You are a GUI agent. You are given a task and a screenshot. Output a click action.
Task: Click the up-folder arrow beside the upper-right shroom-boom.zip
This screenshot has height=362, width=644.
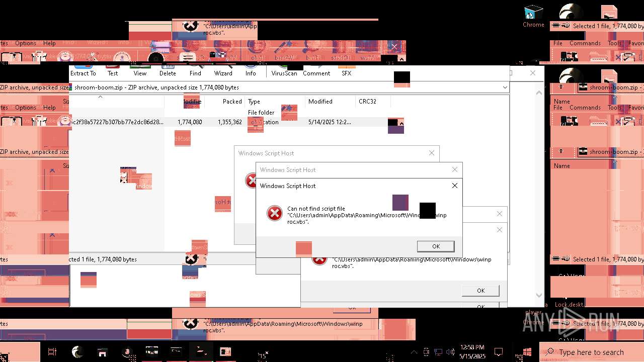coord(561,87)
